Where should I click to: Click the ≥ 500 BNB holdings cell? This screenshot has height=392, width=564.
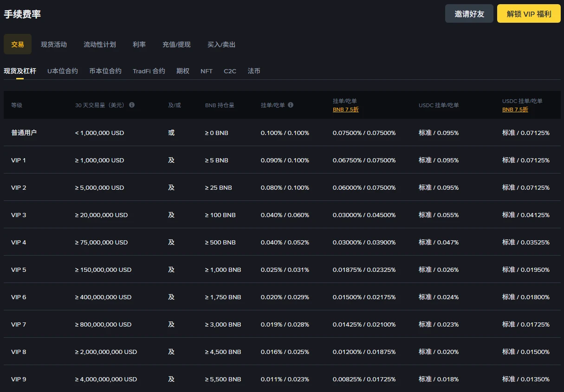220,242
